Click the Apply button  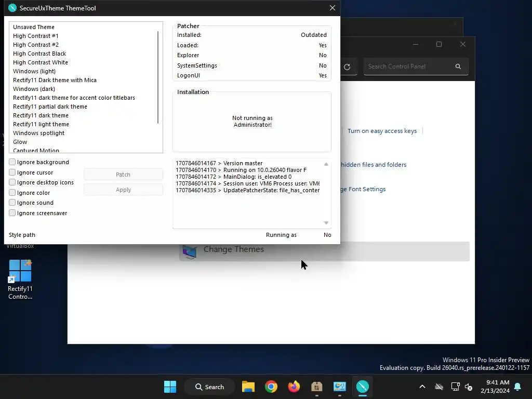click(123, 190)
